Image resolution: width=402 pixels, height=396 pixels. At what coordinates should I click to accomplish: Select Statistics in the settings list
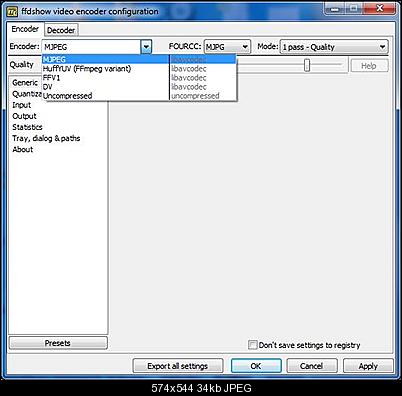click(27, 127)
